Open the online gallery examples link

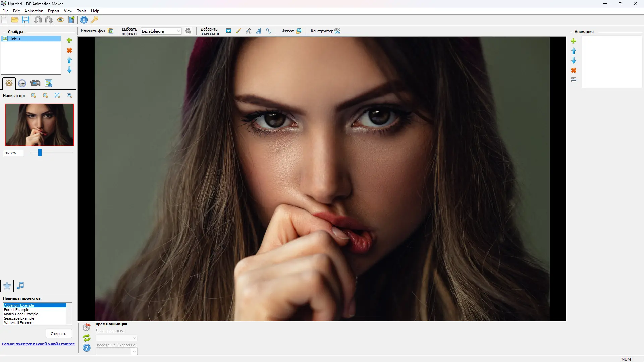pyautogui.click(x=39, y=344)
